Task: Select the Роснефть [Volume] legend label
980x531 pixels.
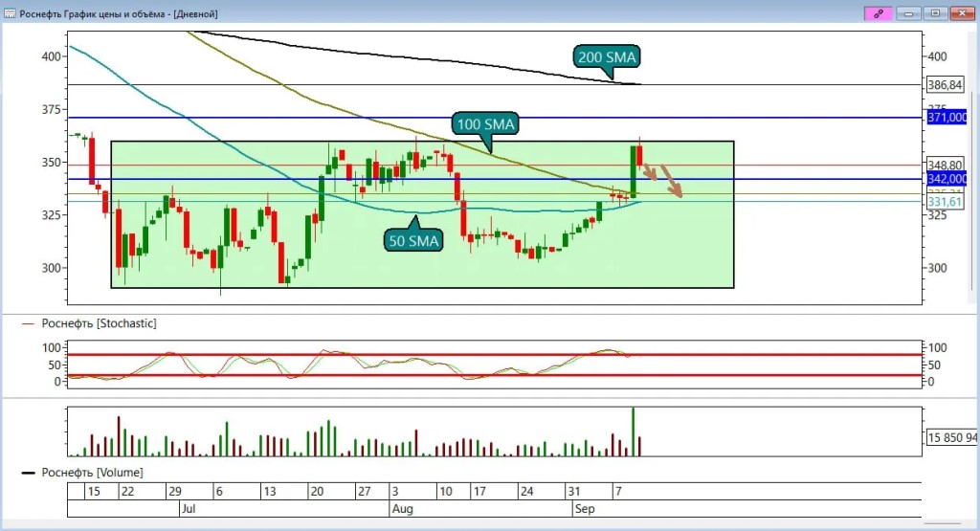Action: coord(92,473)
